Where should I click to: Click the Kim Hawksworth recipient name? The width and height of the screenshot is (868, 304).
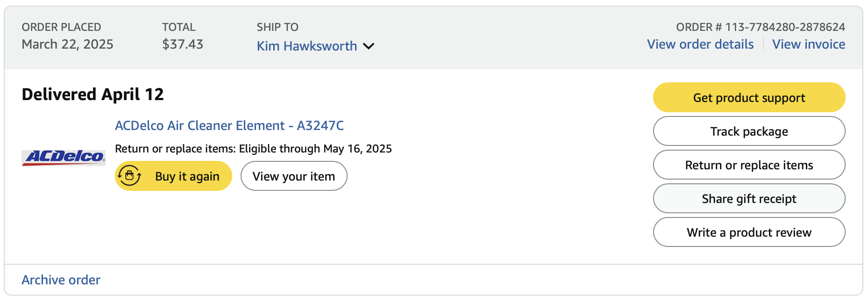pyautogui.click(x=306, y=46)
